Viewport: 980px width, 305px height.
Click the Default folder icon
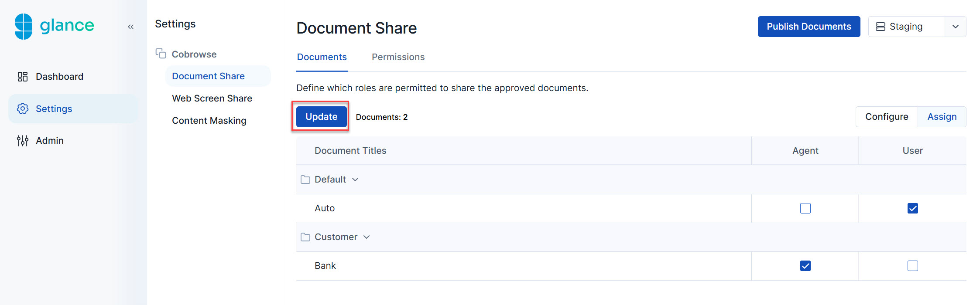pyautogui.click(x=305, y=180)
